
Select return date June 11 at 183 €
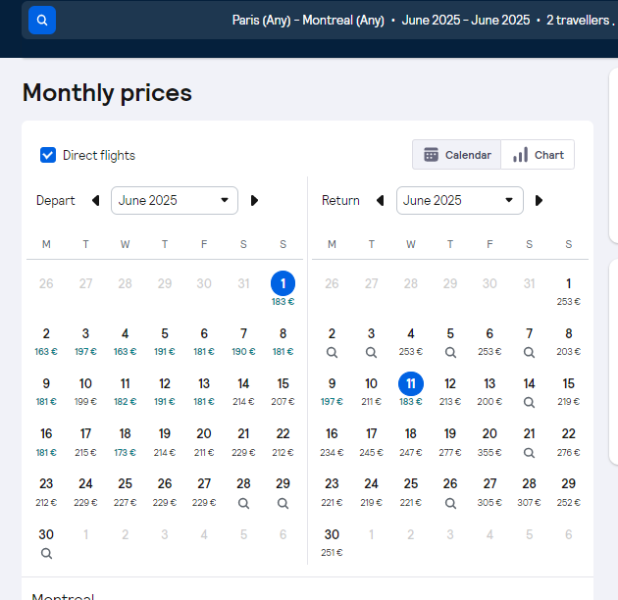pyautogui.click(x=411, y=389)
